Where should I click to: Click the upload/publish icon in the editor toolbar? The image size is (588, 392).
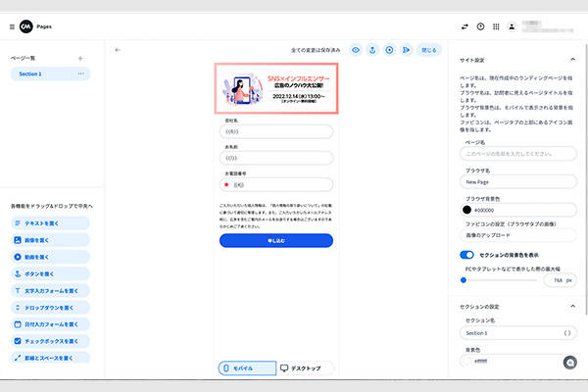pyautogui.click(x=372, y=49)
